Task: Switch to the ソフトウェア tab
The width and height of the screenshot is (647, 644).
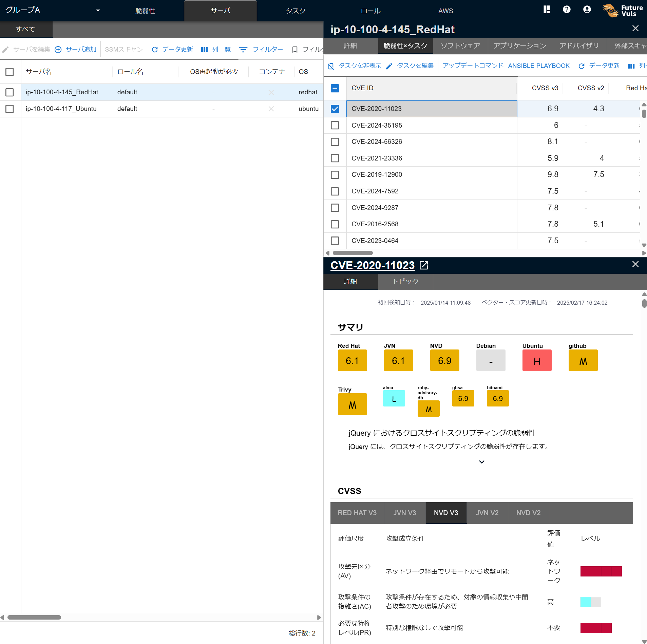Action: click(x=460, y=46)
